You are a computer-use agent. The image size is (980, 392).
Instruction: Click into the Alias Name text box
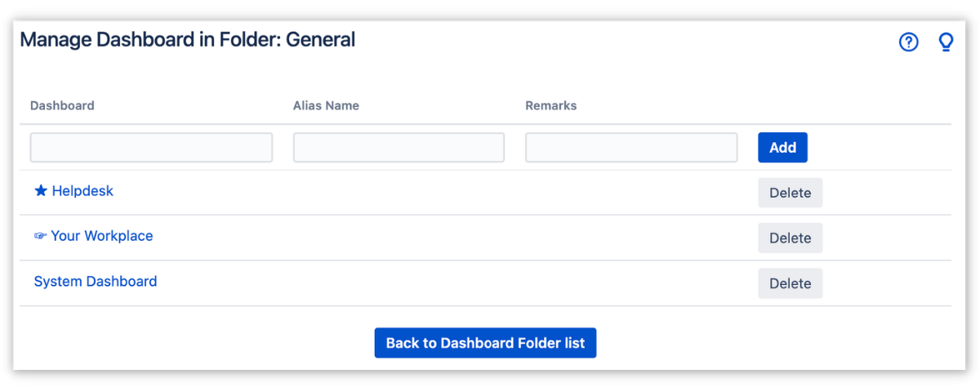[399, 148]
